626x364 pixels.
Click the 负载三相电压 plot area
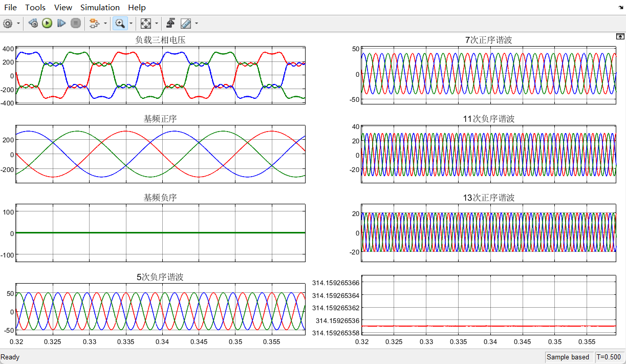tap(161, 75)
